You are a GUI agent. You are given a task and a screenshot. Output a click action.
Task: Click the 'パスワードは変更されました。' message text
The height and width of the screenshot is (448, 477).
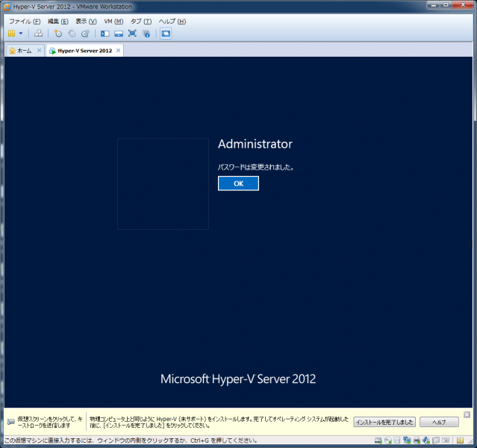tap(255, 167)
